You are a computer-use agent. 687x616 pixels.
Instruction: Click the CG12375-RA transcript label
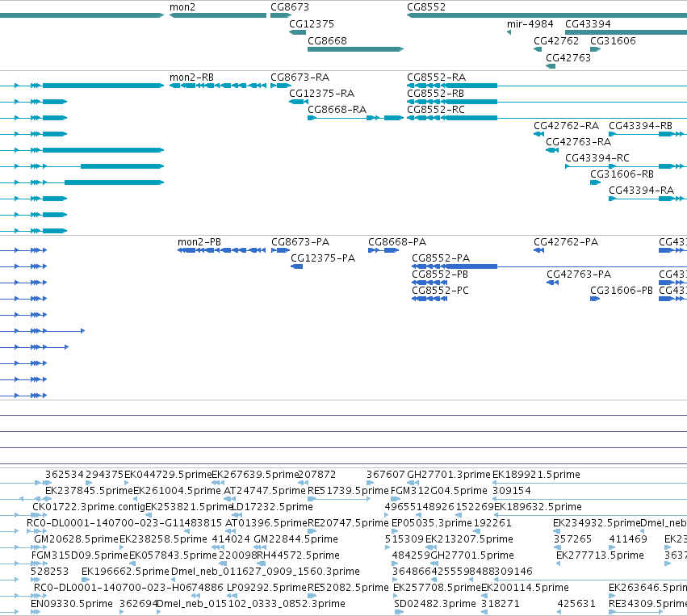point(321,94)
